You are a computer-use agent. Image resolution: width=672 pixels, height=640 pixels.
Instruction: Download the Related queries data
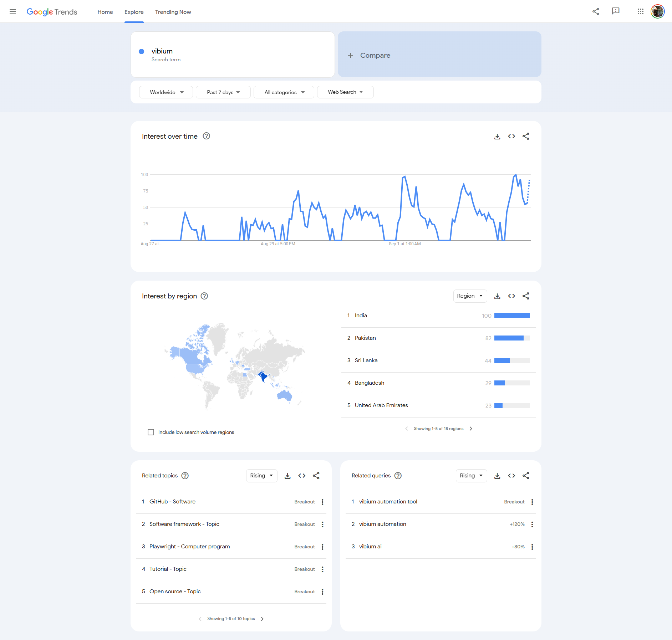[497, 476]
